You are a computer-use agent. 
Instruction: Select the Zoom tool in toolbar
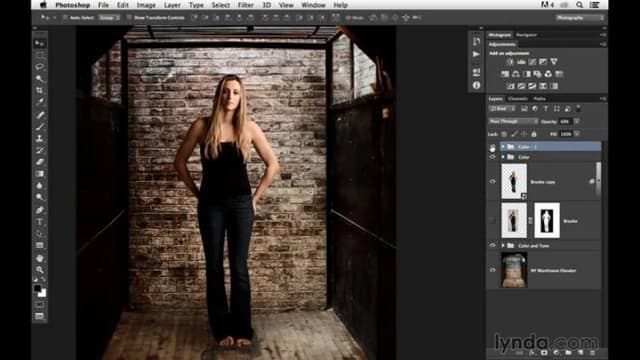tap(40, 270)
